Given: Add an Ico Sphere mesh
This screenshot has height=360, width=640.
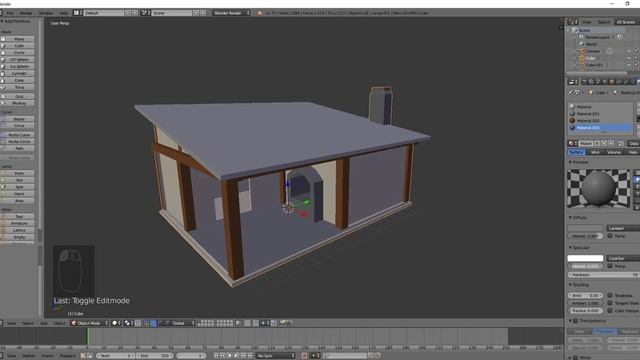Looking at the screenshot, I should point(18,67).
